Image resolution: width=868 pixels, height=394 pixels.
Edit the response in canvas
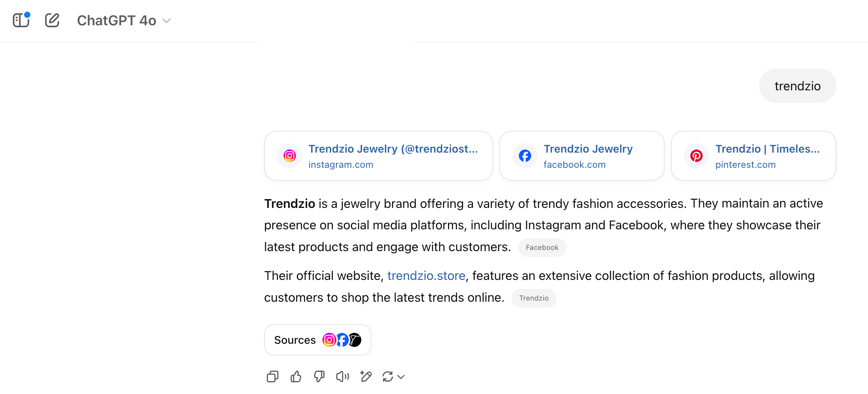click(366, 376)
